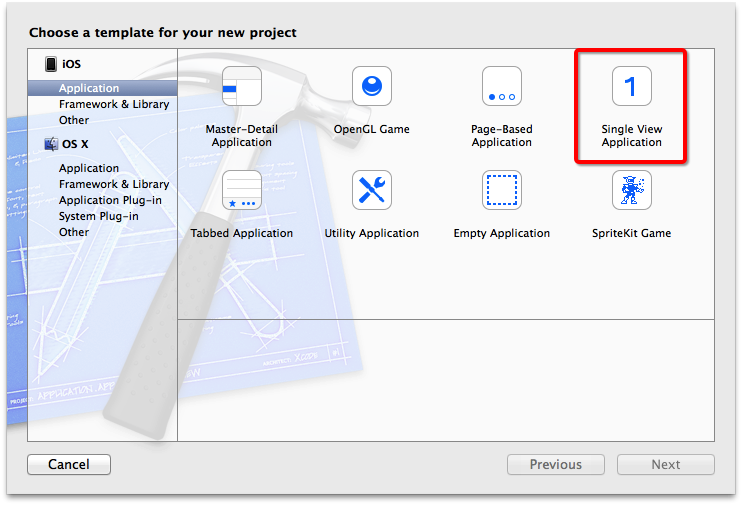The width and height of the screenshot is (742, 505).
Task: Select Framework & Library under iOS
Action: (114, 104)
